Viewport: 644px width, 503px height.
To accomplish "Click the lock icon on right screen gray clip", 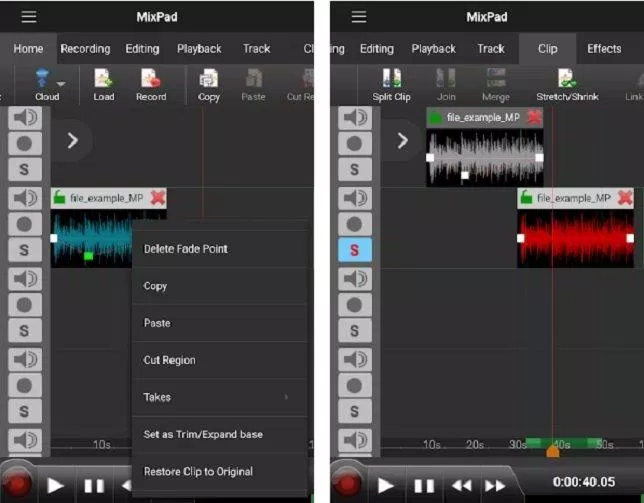I will tap(435, 118).
